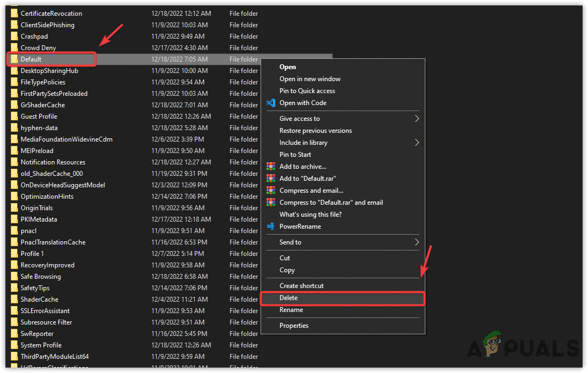Click the folder icon for Crashpad

pyautogui.click(x=15, y=36)
